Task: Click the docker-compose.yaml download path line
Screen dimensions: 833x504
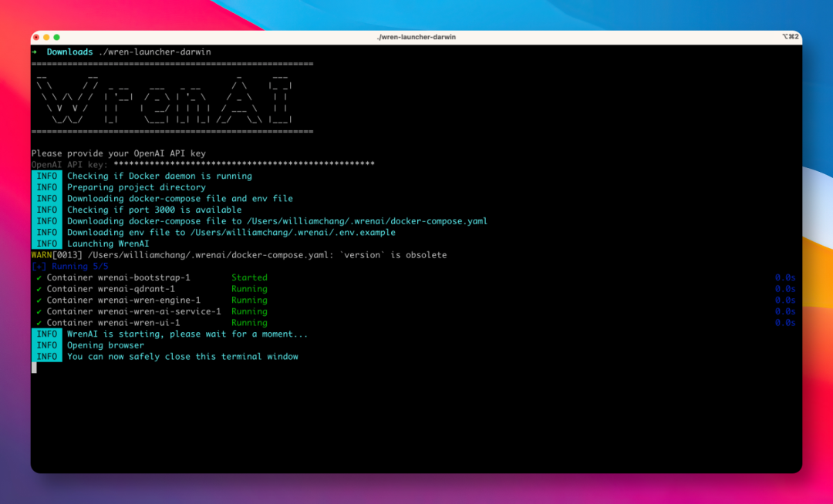Action: (277, 221)
